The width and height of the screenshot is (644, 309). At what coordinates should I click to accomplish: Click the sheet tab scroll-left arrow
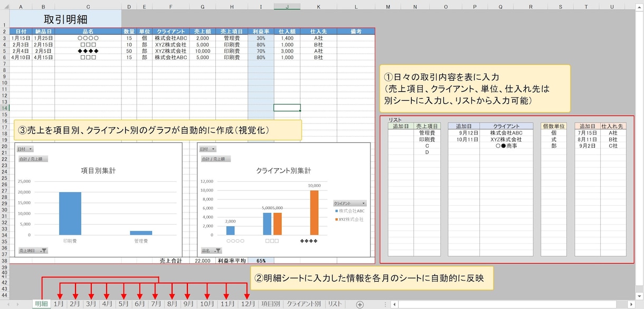coord(8,304)
